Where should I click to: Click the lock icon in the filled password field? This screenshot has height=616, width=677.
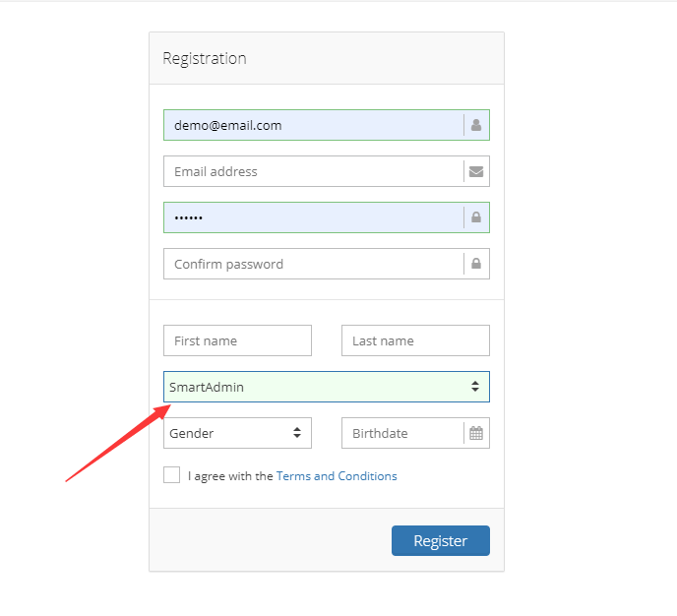point(476,217)
